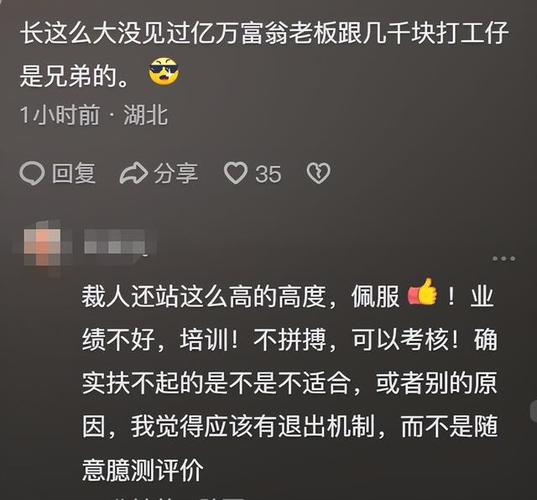Tap the 回复 reply label
This screenshot has width=537, height=500.
click(74, 173)
